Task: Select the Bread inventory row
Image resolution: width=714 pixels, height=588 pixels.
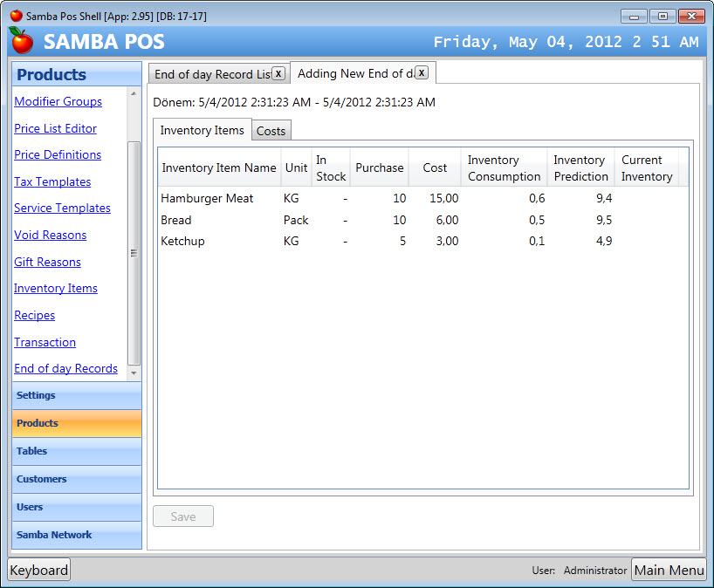Action: click(x=423, y=220)
